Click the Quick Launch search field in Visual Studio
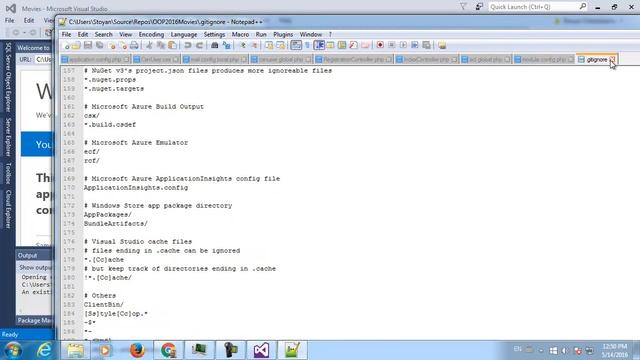 coord(534,7)
